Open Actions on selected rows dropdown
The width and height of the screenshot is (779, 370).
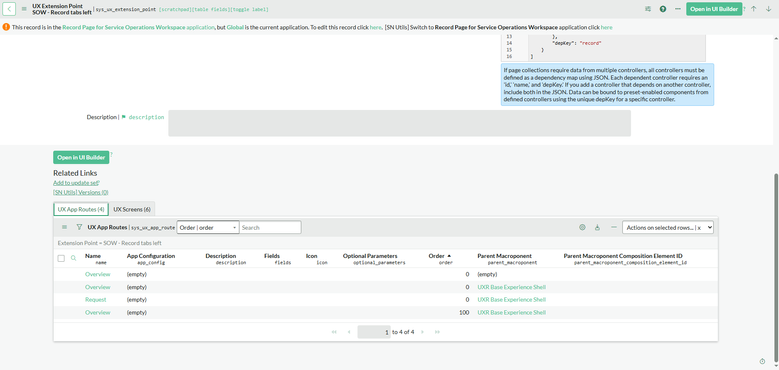pos(668,227)
